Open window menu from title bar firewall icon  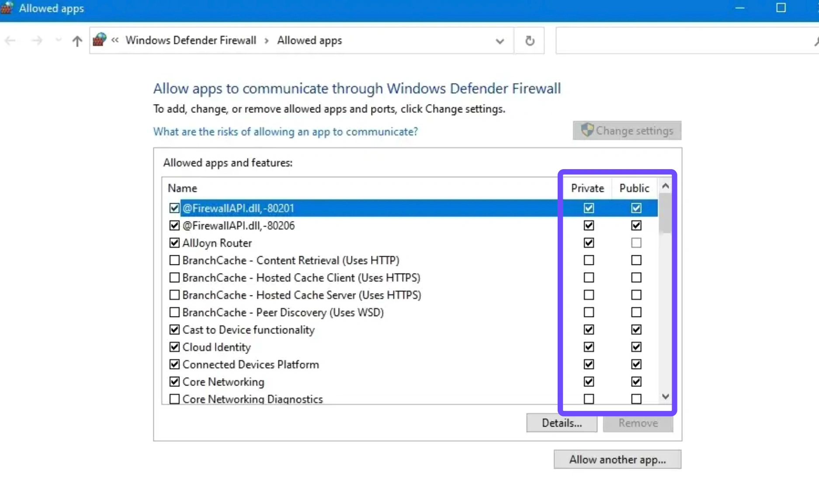7,8
